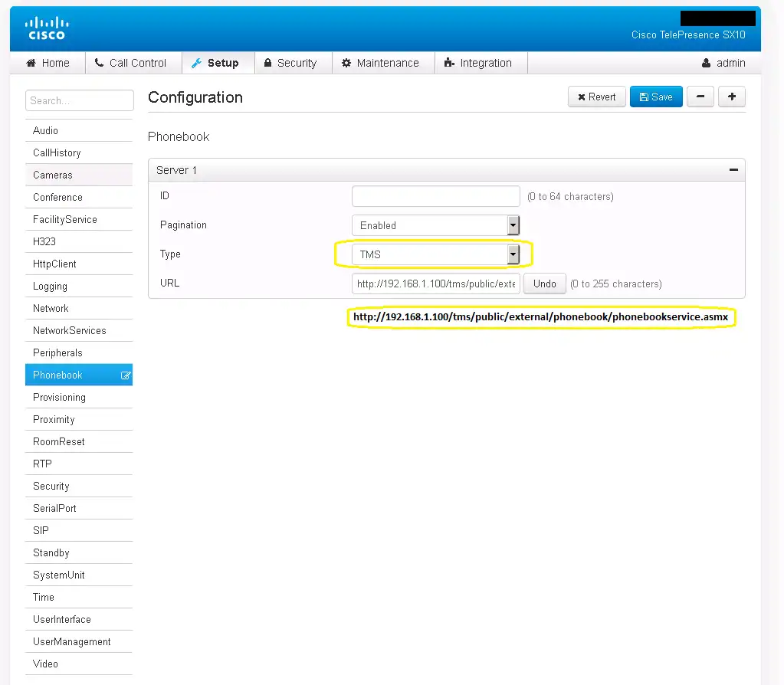Viewport: 784px width, 685px height.
Task: Select RTP in the sidebar
Action: 79,464
